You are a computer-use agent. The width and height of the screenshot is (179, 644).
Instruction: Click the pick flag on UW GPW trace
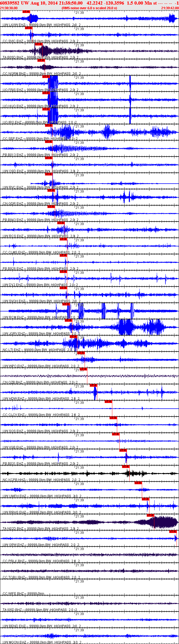[x=173, y=532]
